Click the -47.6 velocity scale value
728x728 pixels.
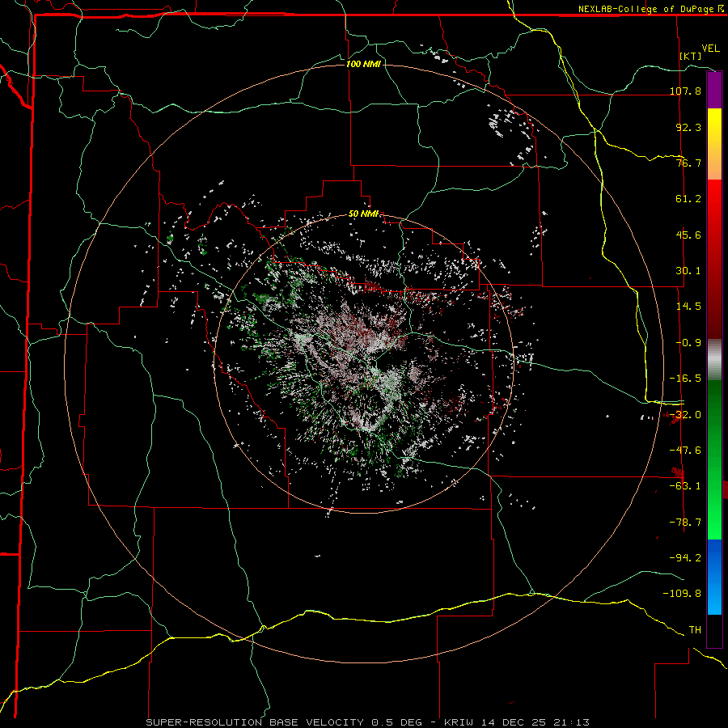coord(685,451)
